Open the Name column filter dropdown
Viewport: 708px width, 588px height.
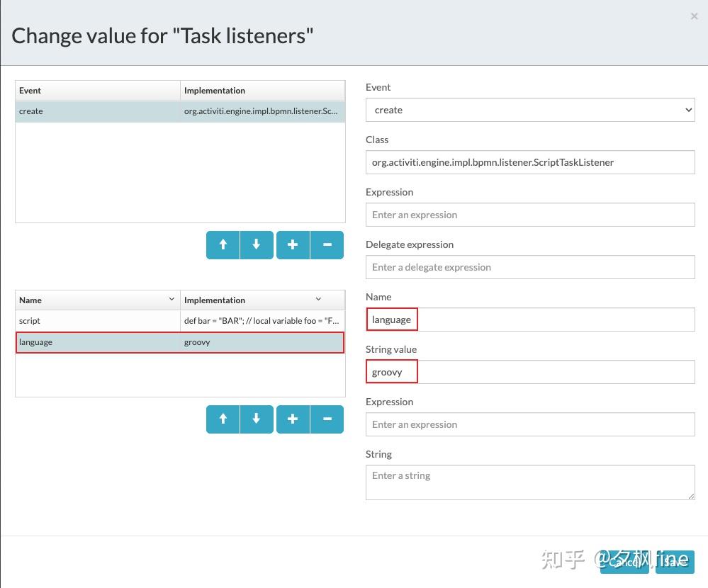pyautogui.click(x=171, y=299)
